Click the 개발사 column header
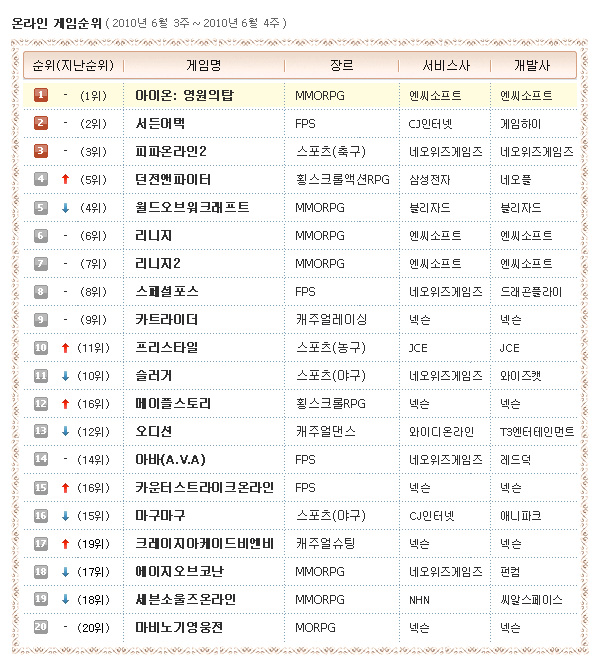 [532, 65]
